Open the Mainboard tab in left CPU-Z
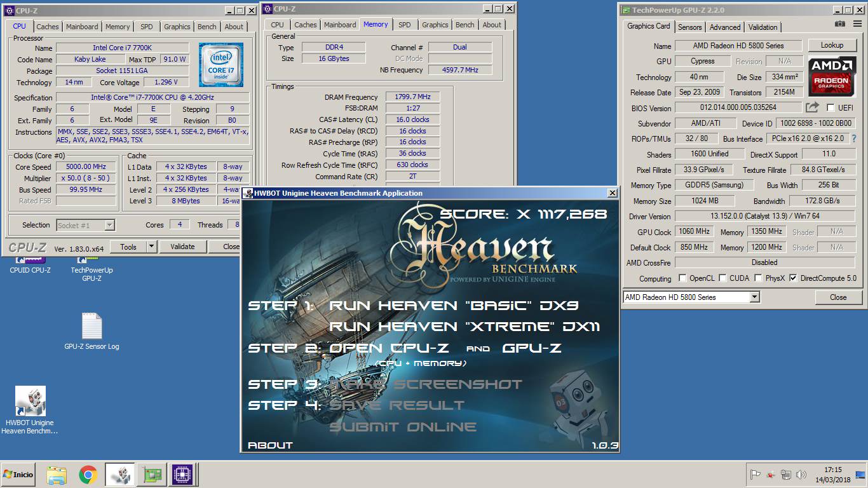Viewport: 868px width, 488px height. [82, 27]
